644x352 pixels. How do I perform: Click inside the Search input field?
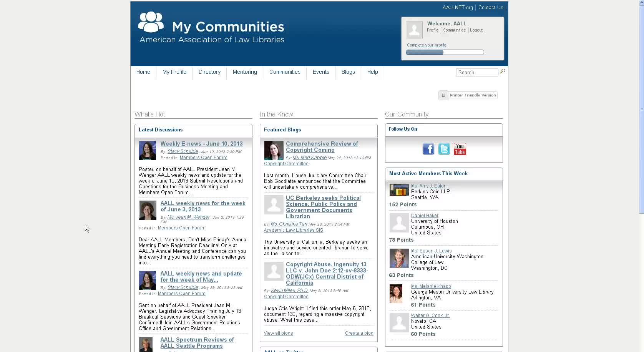tap(477, 72)
